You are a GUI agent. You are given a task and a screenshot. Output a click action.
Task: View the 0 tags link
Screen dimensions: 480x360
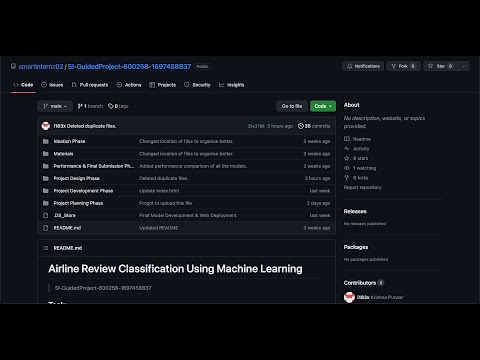(118, 106)
